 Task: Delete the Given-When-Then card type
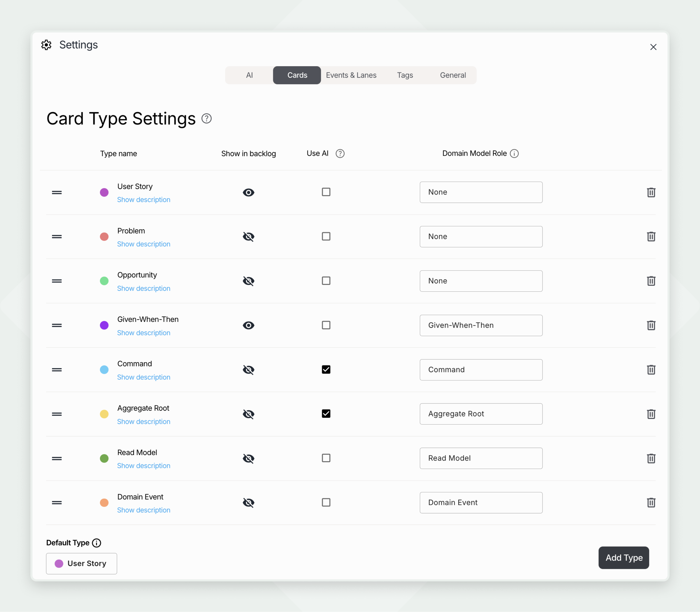tap(651, 325)
